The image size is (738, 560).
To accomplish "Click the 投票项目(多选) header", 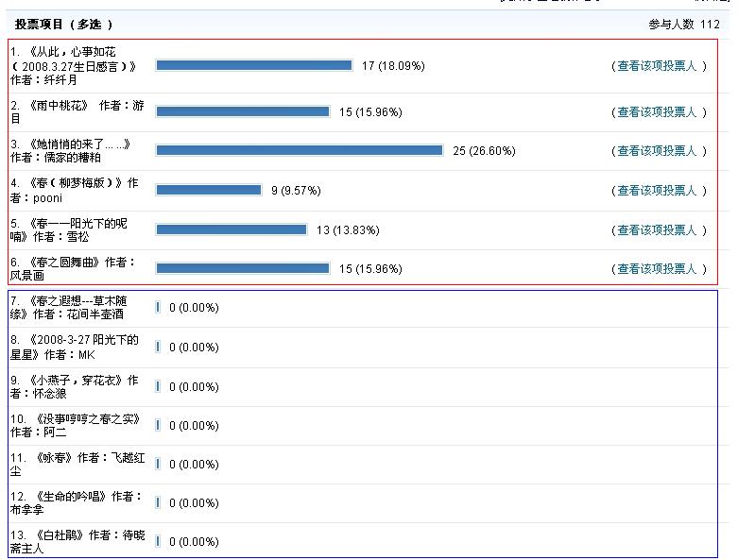I will (x=63, y=25).
